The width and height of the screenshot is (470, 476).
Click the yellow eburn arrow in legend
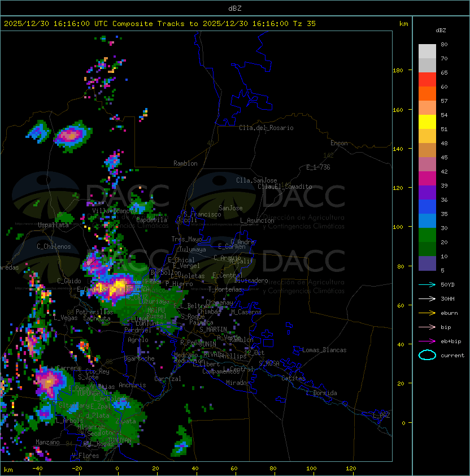(427, 313)
